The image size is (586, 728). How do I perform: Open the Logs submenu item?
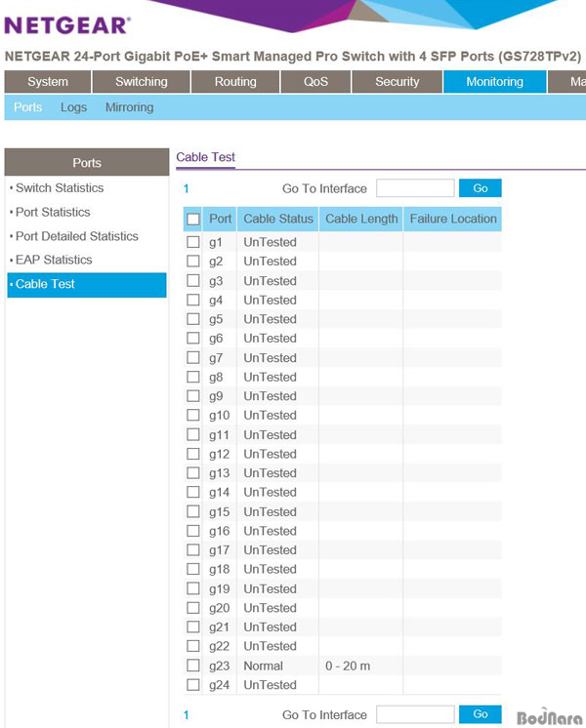pyautogui.click(x=73, y=107)
